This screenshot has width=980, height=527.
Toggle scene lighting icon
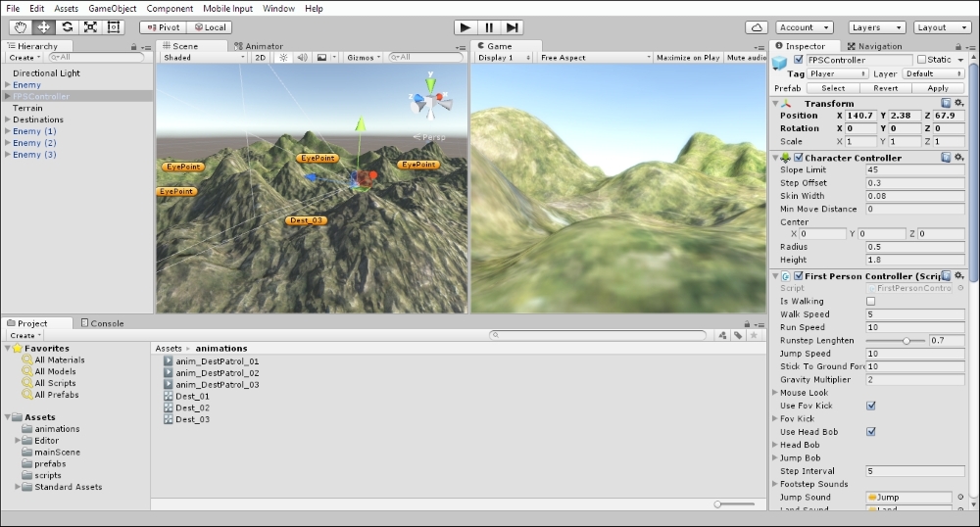[x=284, y=58]
